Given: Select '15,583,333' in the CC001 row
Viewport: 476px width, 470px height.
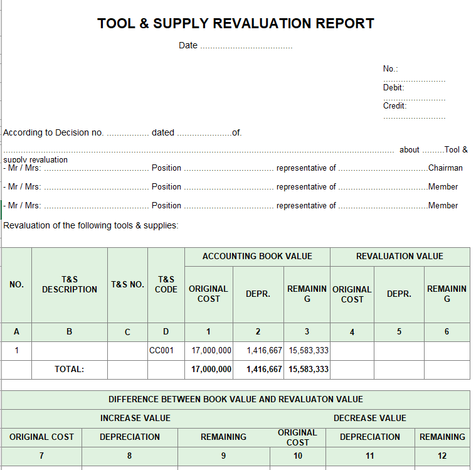Looking at the screenshot, I should [x=307, y=351].
